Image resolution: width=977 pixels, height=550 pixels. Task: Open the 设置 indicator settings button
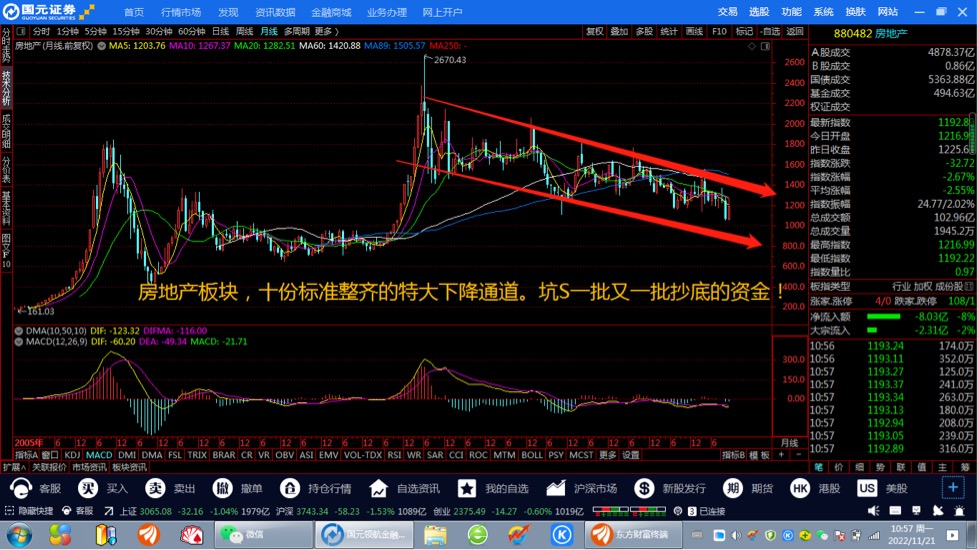pyautogui.click(x=631, y=455)
